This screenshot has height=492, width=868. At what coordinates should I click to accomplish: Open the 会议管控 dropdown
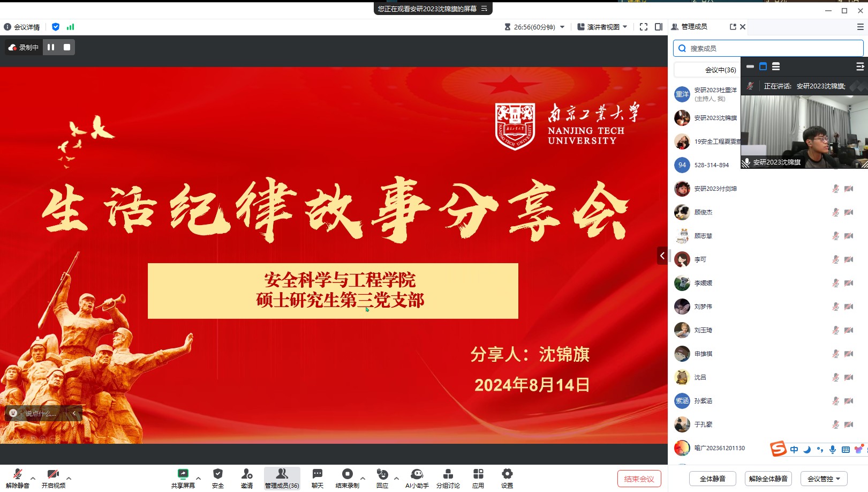[x=824, y=479]
